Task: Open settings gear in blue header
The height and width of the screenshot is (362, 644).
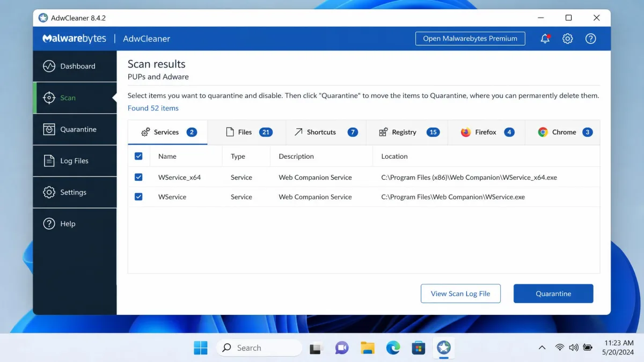Action: point(568,39)
